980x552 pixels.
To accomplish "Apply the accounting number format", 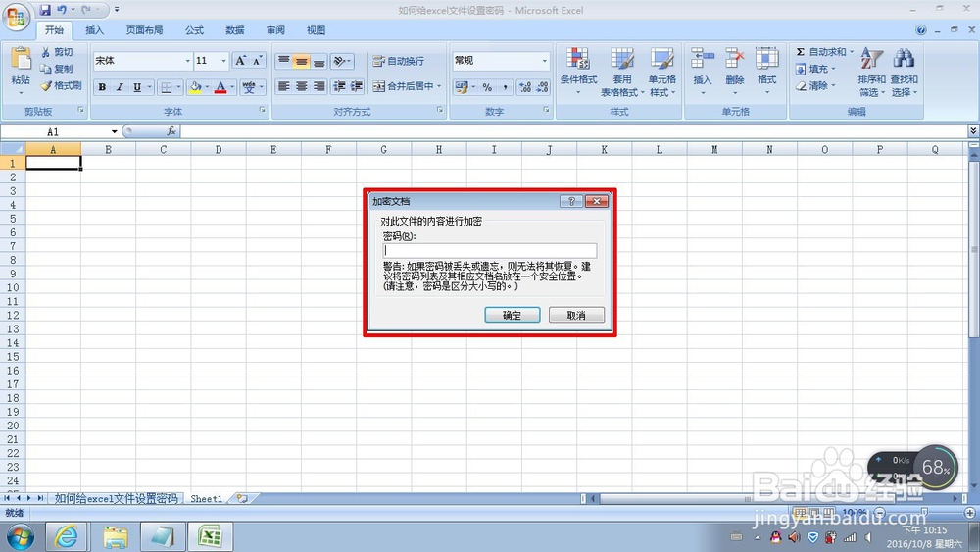I will click(x=462, y=87).
